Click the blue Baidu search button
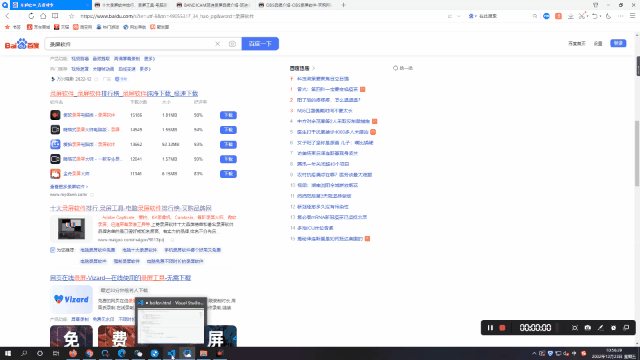The image size is (640, 360). (260, 44)
